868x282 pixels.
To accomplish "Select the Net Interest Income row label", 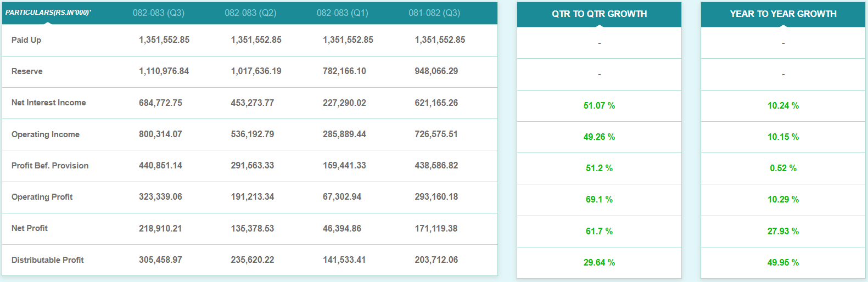I will [x=48, y=103].
